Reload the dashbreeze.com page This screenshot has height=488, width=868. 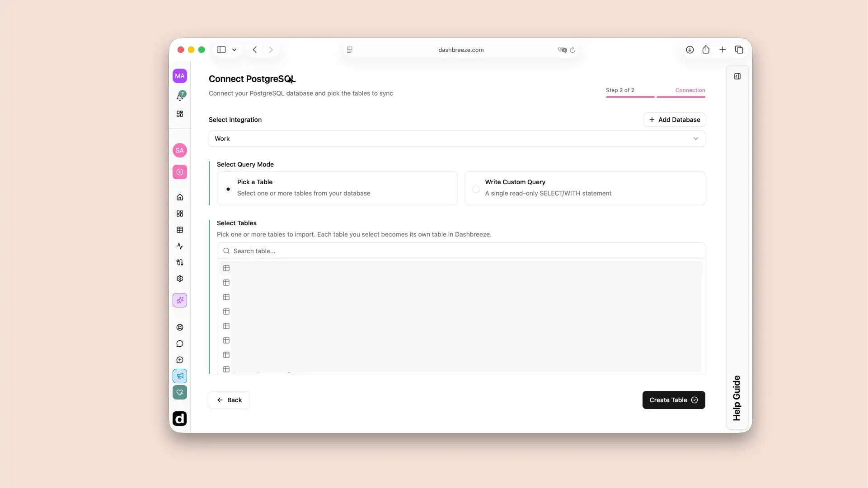(572, 50)
